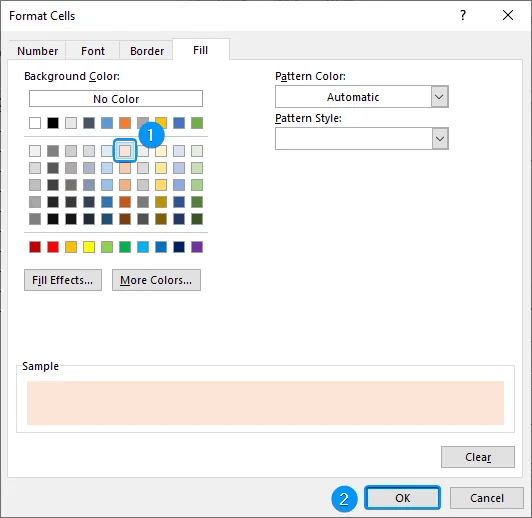The image size is (532, 518).
Task: Open the help question mark
Action: pos(463,15)
